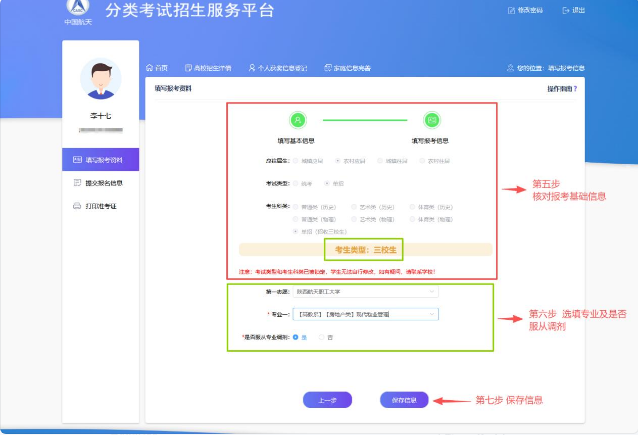This screenshot has height=435, width=638.
Task: Select the 单招 exam type radio
Action: 326,184
